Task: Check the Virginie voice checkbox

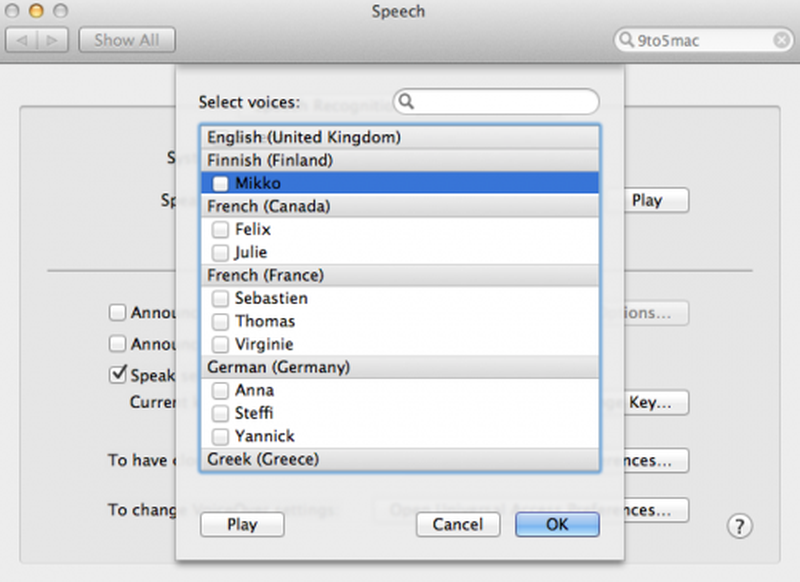Action: click(220, 344)
